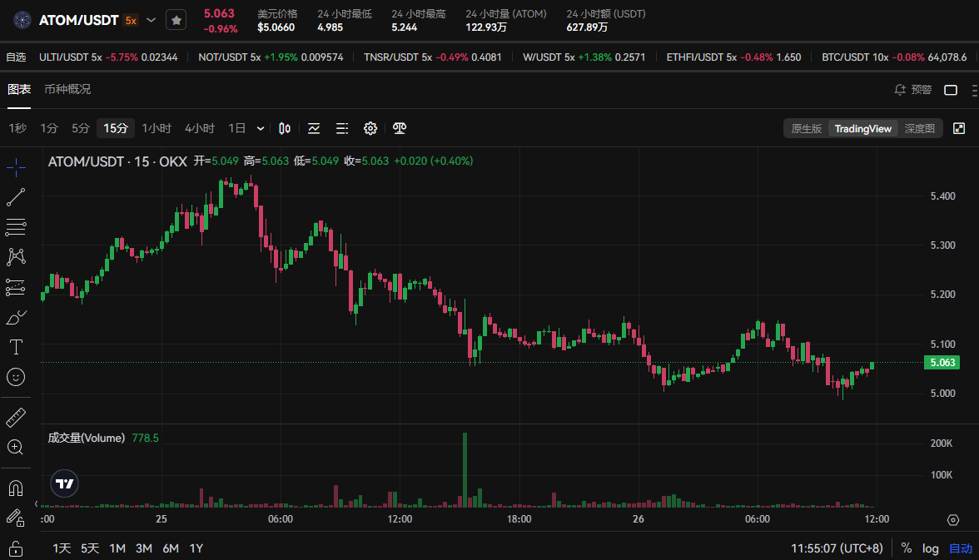
Task: Open chart settings gear icon
Action: pos(370,128)
